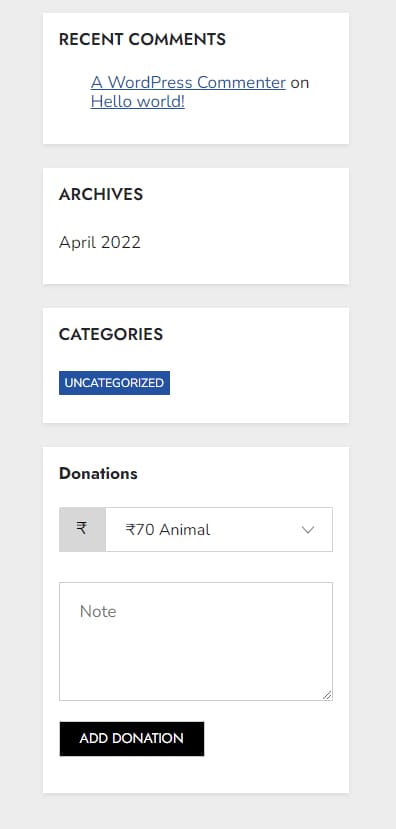Screen dimensions: 396x829
Task: Select the Uncategorized category tag
Action: click(x=114, y=383)
